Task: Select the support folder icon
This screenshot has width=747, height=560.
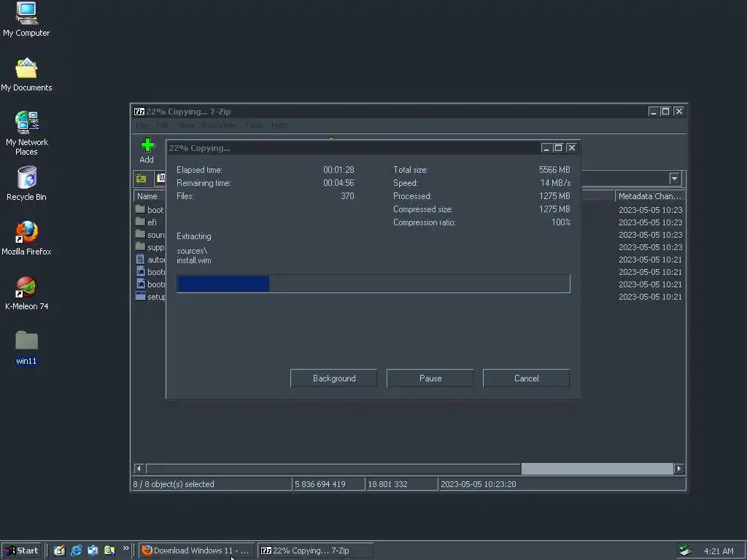Action: pos(140,246)
